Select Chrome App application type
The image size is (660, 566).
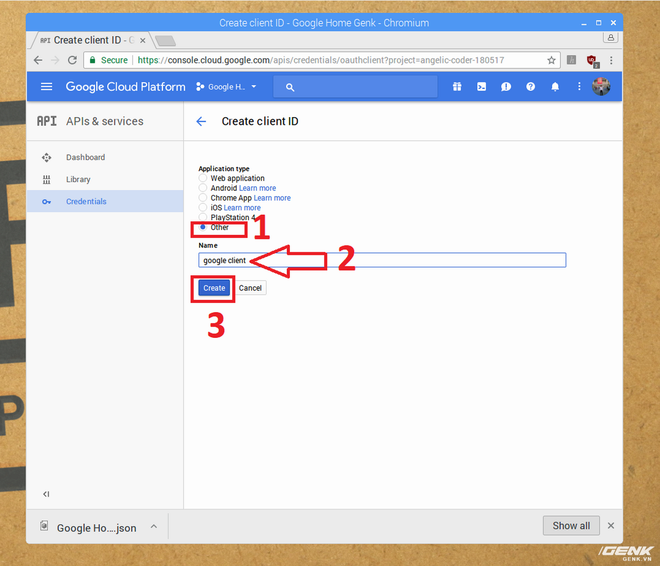202,197
